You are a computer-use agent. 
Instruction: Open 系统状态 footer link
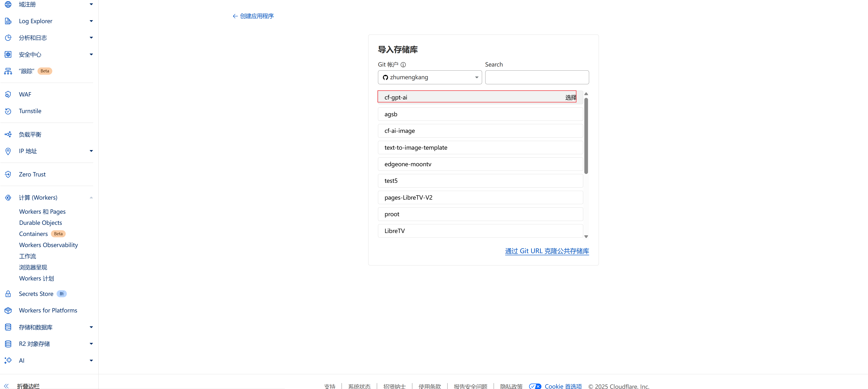359,386
